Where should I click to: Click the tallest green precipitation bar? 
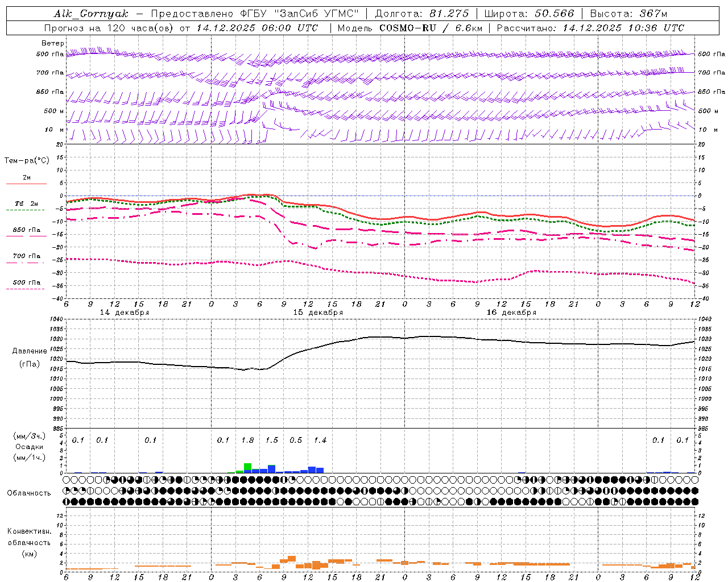(247, 467)
